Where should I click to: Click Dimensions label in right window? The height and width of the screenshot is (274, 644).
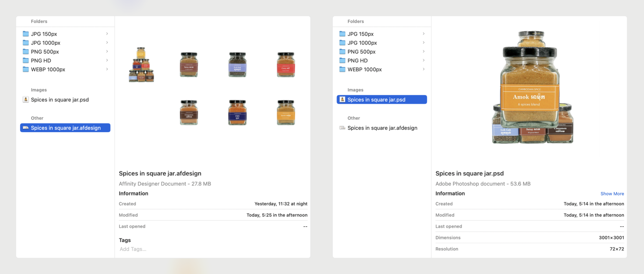[x=448, y=238]
